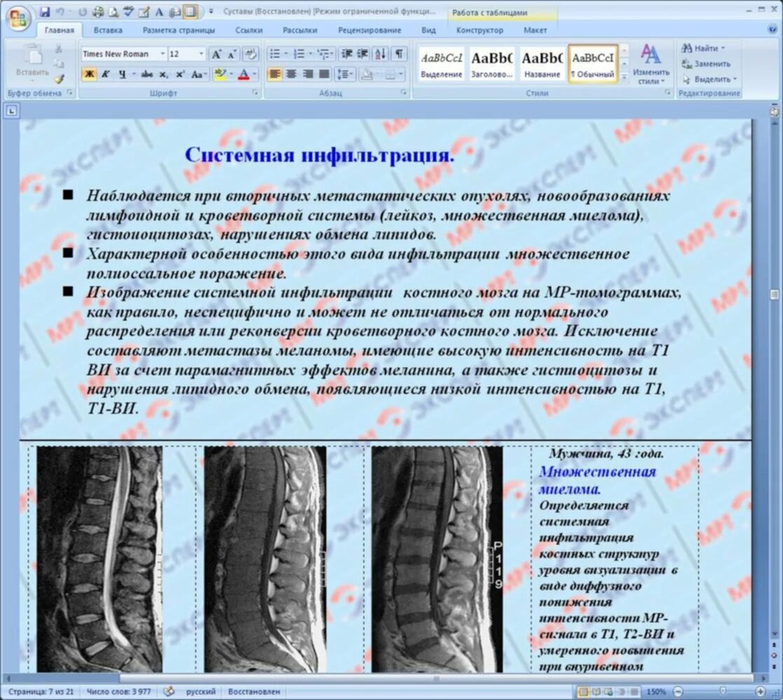783x700 pixels.
Task: Switch to the Рецензирование tab
Action: coord(370,30)
